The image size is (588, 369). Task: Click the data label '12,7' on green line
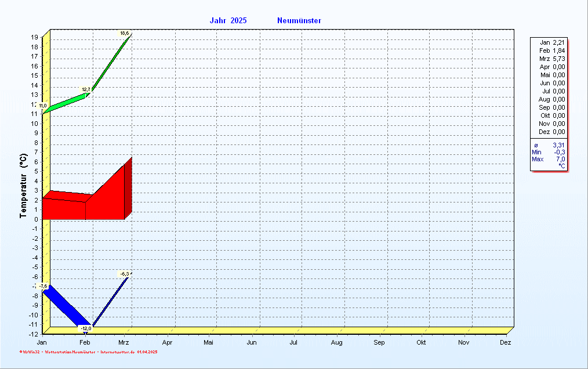[x=86, y=89]
